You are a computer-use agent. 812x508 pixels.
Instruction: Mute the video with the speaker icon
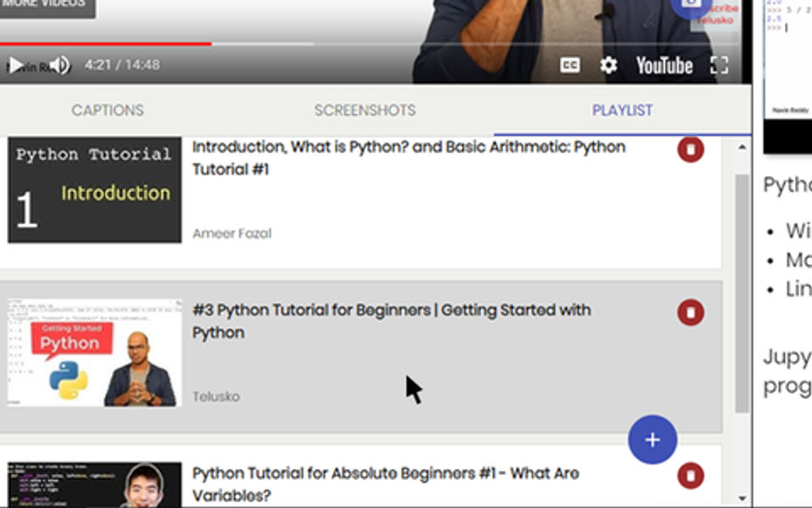click(x=61, y=65)
